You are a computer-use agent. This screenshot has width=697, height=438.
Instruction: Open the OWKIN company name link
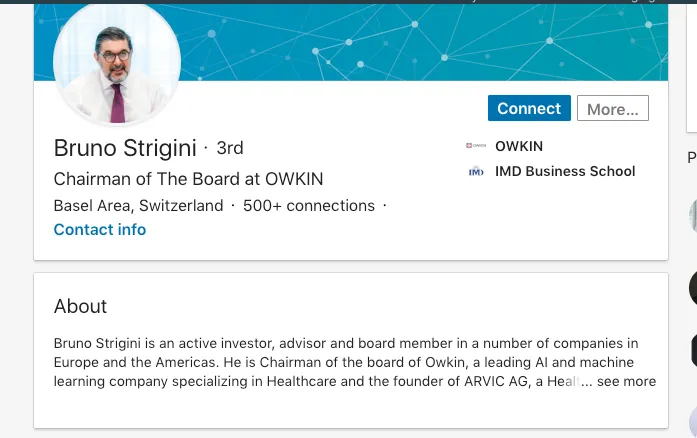519,146
